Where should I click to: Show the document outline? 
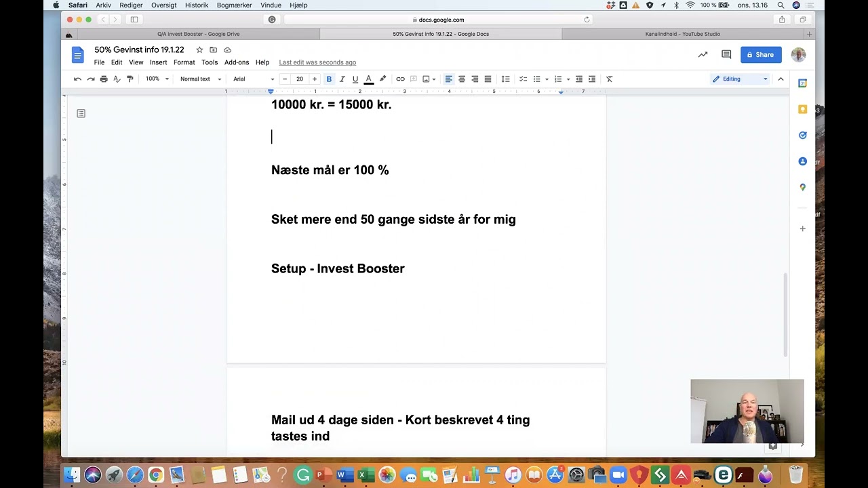[81, 113]
